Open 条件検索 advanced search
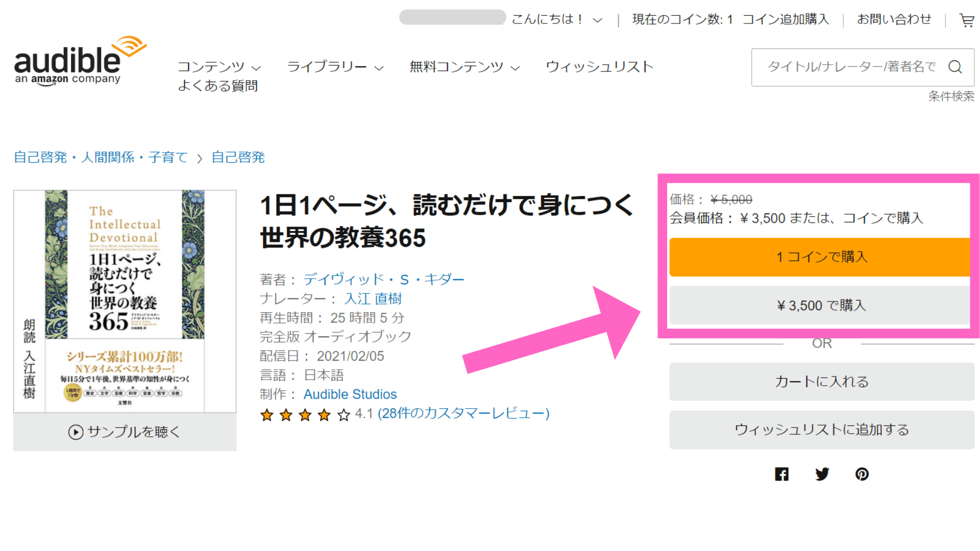 click(x=951, y=96)
